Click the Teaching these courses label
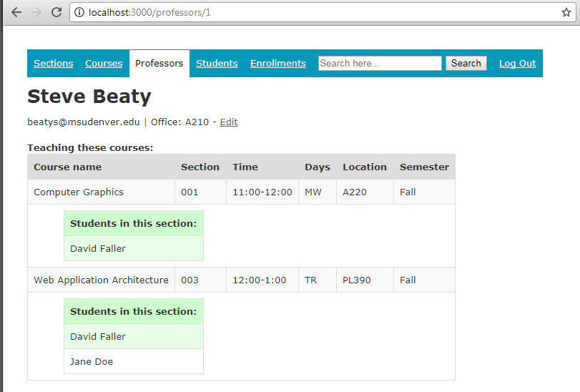 click(90, 147)
